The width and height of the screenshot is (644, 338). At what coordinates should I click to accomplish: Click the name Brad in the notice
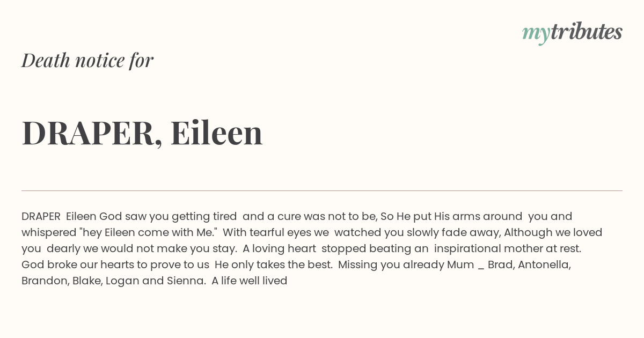(x=500, y=264)
